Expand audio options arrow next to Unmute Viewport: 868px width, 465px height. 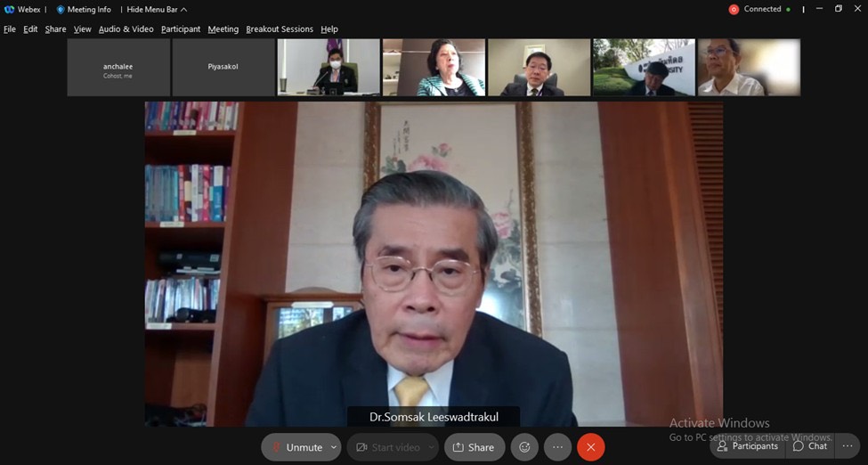coord(334,447)
